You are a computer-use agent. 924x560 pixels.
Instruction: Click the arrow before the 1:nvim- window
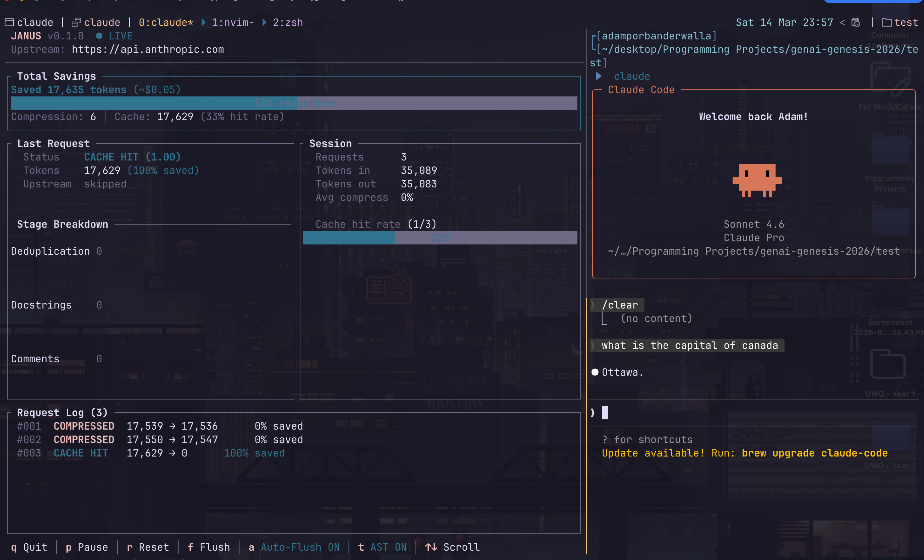(x=203, y=22)
